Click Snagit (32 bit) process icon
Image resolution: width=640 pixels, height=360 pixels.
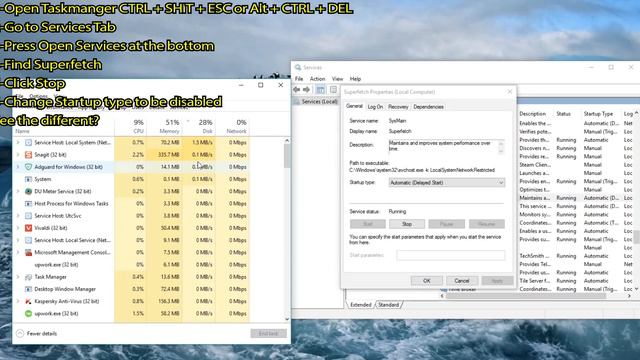pyautogui.click(x=28, y=155)
